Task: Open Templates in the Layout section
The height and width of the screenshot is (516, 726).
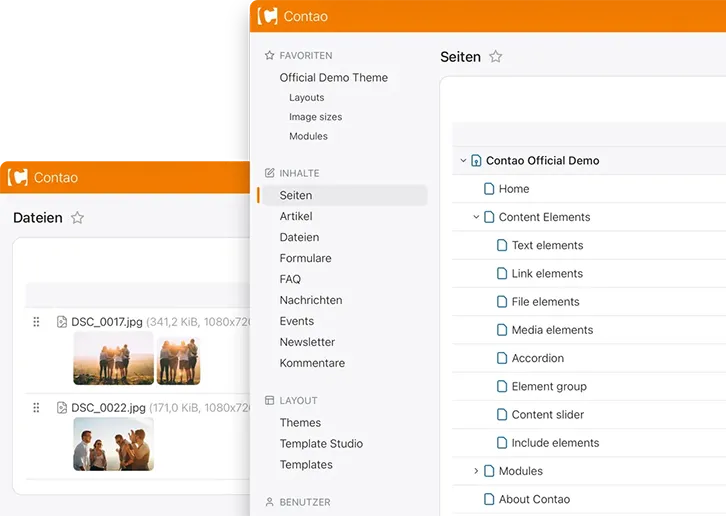Action: click(306, 465)
